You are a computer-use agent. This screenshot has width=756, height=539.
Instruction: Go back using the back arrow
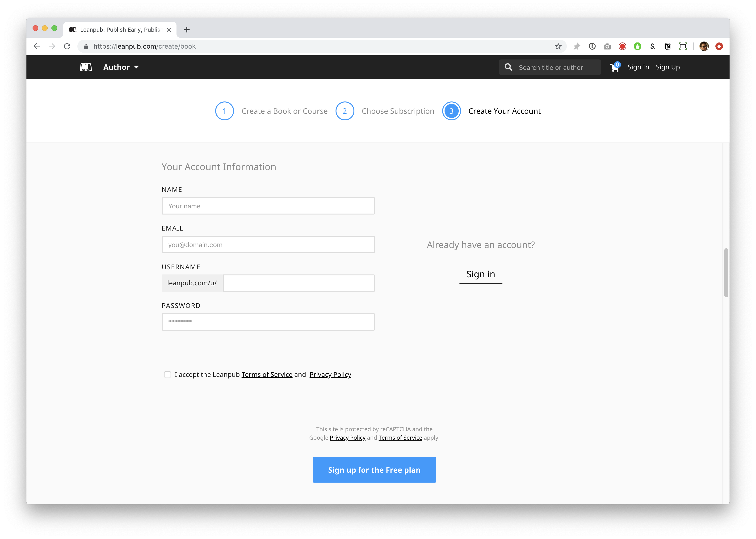coord(37,46)
